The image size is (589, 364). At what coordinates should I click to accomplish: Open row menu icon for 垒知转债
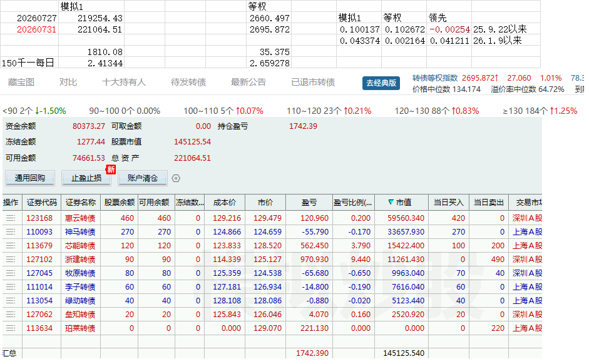click(x=11, y=315)
